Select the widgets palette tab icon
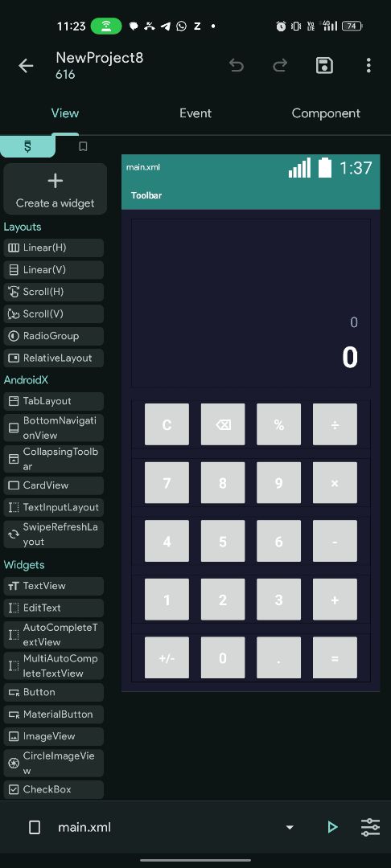Image resolution: width=391 pixels, height=868 pixels. 27,146
